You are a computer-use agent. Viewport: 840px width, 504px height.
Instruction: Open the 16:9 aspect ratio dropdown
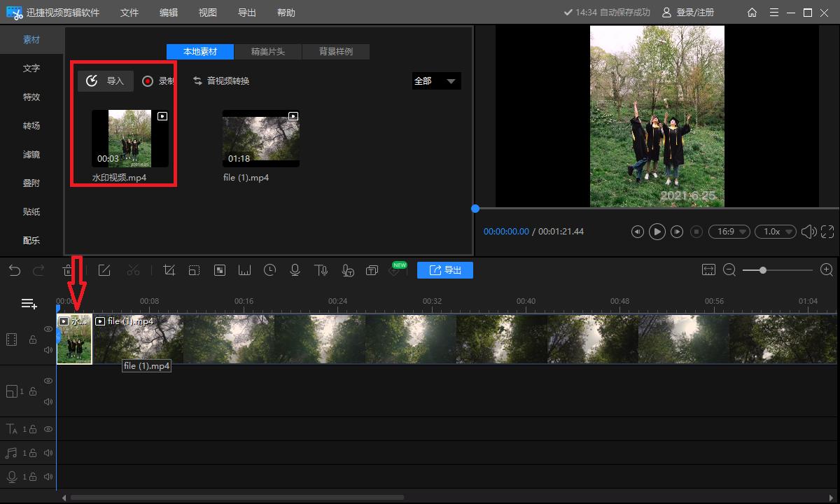pyautogui.click(x=729, y=232)
